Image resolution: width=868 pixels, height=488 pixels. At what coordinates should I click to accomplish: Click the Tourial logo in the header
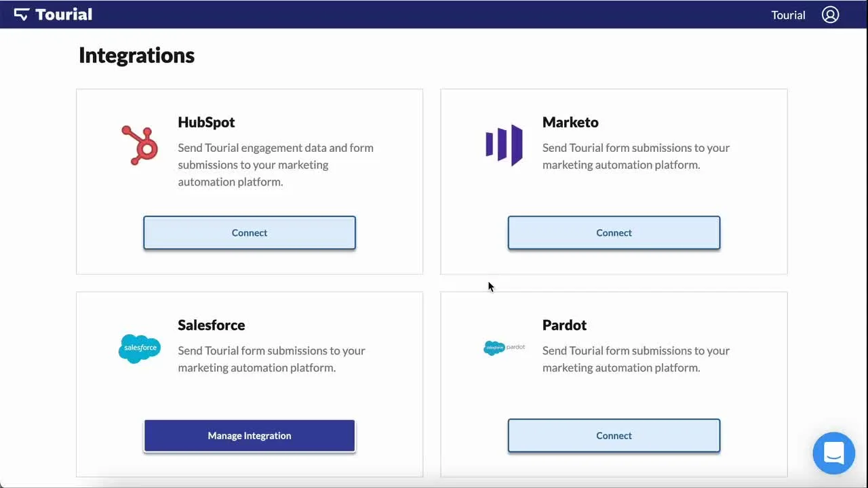53,14
